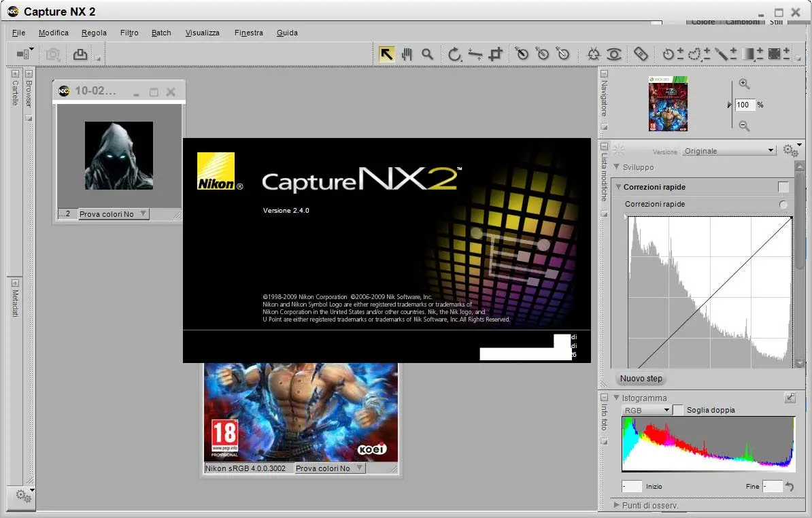Open the Regola menu

pyautogui.click(x=94, y=33)
